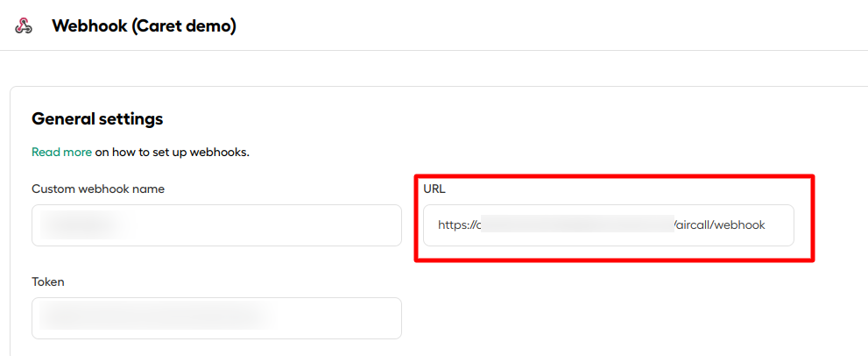868x356 pixels.
Task: Click the "URL" field label
Action: tap(434, 189)
